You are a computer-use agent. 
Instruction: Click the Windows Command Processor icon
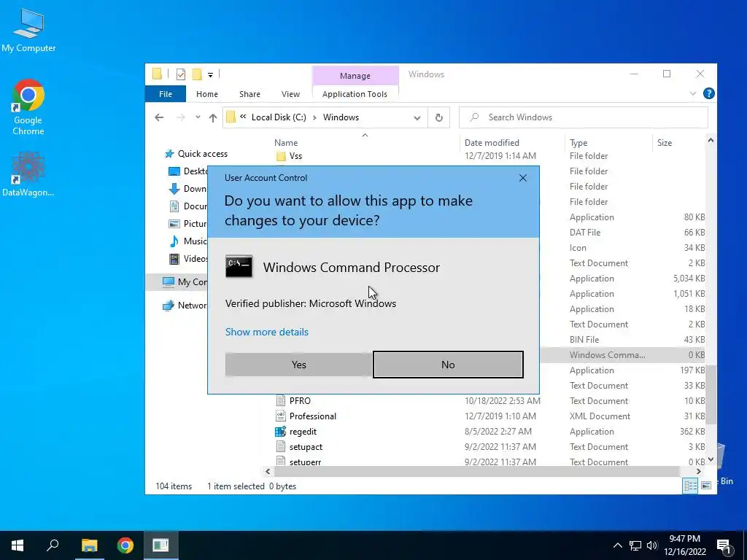click(x=239, y=267)
